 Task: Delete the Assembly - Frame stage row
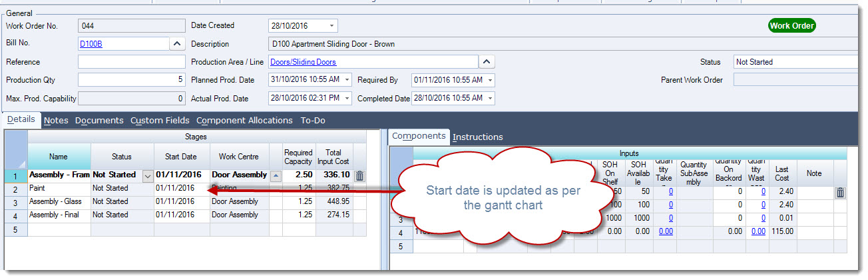point(359,176)
